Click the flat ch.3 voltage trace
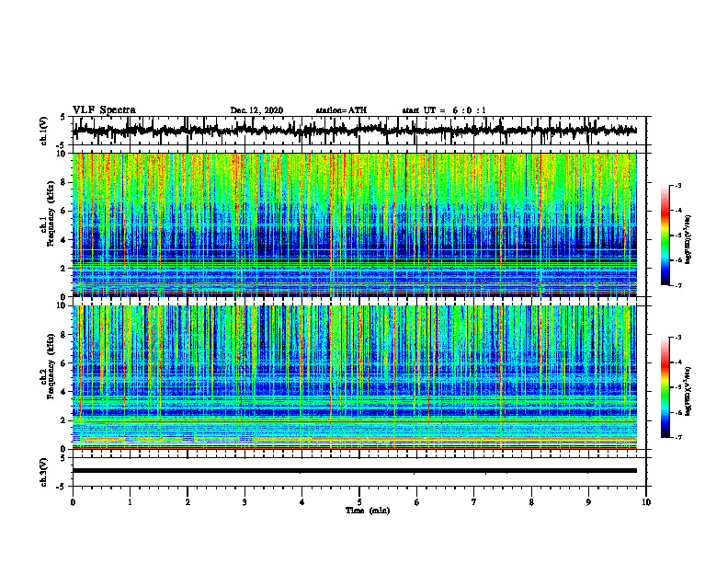 click(x=355, y=471)
